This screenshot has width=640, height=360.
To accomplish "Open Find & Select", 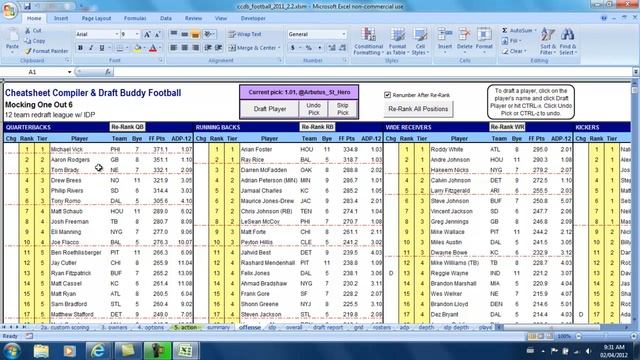I will coord(568,41).
